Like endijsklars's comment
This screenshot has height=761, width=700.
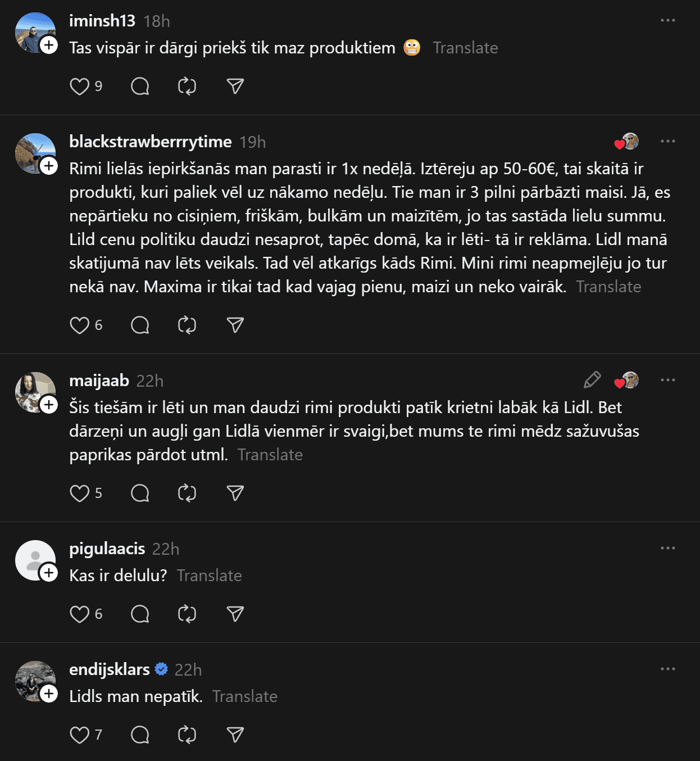(x=79, y=735)
